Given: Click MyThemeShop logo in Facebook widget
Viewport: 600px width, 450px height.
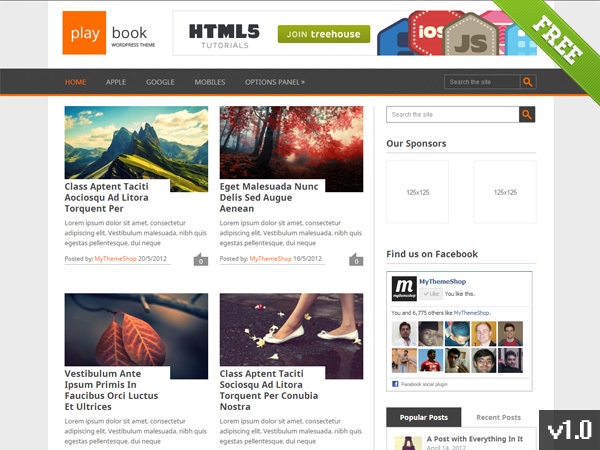Looking at the screenshot, I should click(403, 287).
